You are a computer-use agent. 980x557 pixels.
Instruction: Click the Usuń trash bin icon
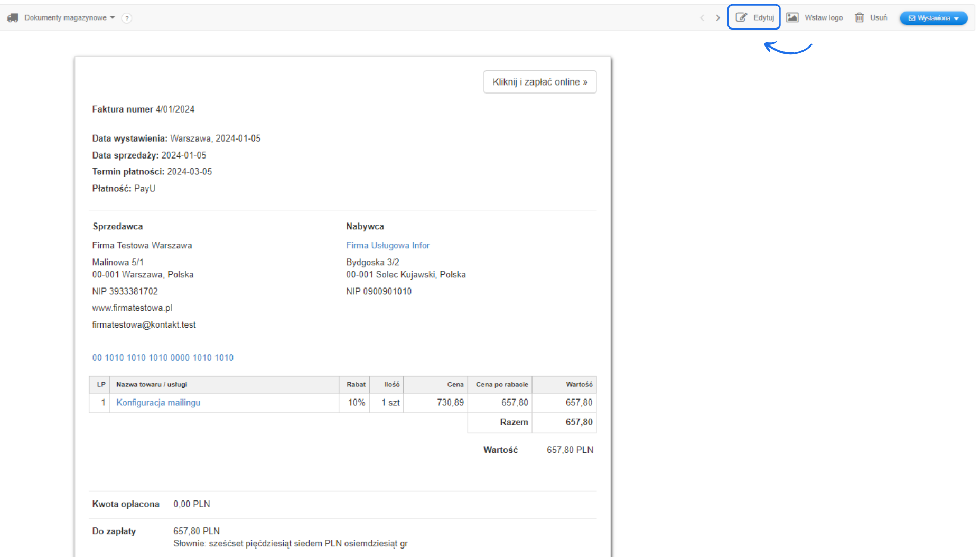pyautogui.click(x=860, y=17)
